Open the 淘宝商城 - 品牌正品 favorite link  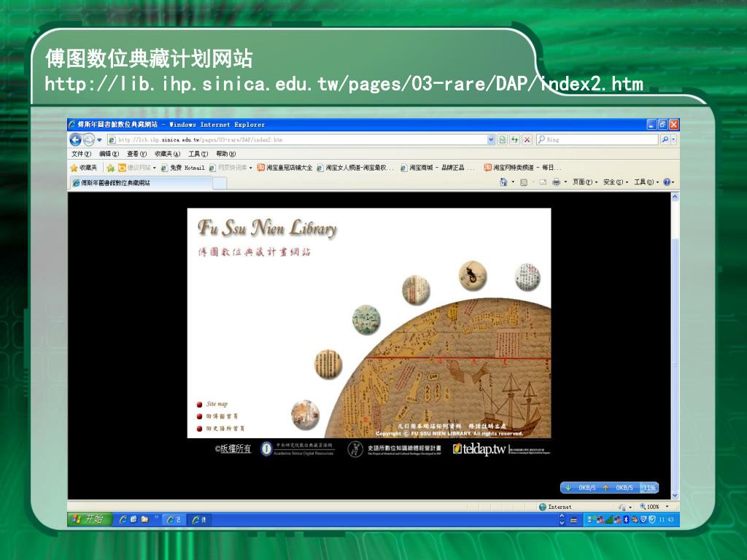[438, 168]
